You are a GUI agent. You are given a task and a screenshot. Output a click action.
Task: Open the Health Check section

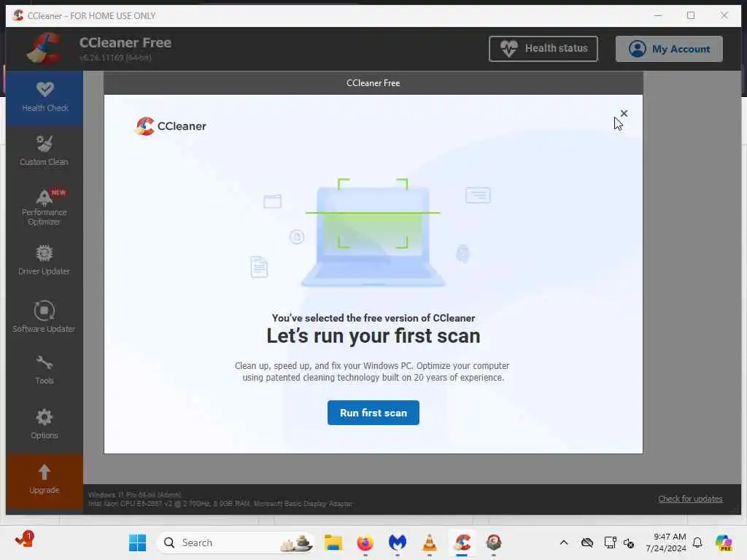(x=44, y=98)
